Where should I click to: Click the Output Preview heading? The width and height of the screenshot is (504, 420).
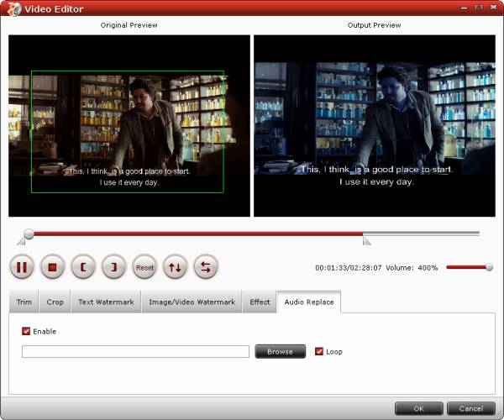[x=374, y=25]
